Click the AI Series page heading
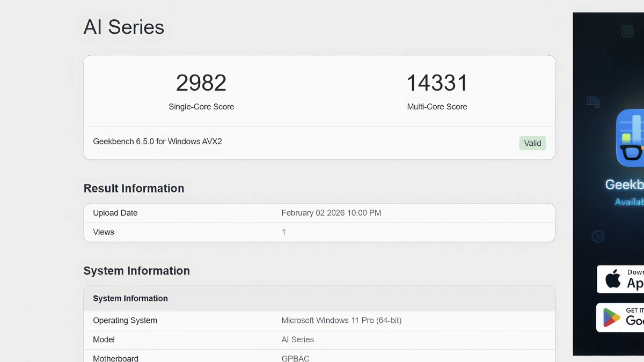This screenshot has width=644, height=362. pyautogui.click(x=124, y=27)
